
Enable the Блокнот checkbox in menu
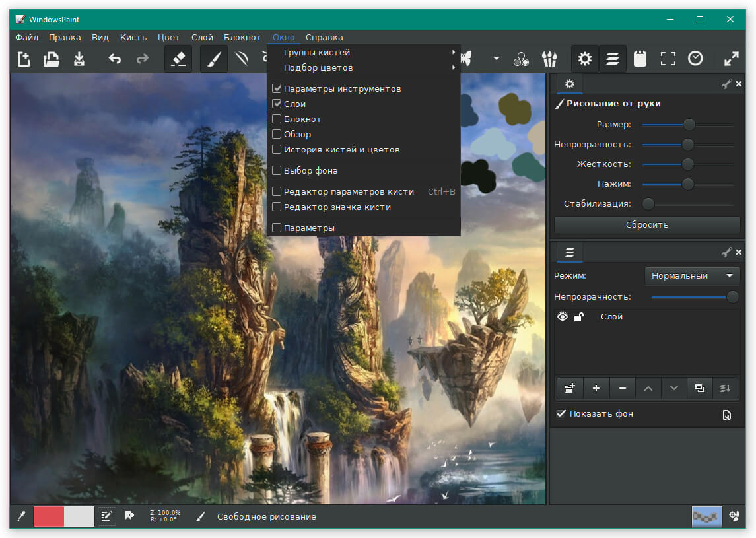coord(277,119)
